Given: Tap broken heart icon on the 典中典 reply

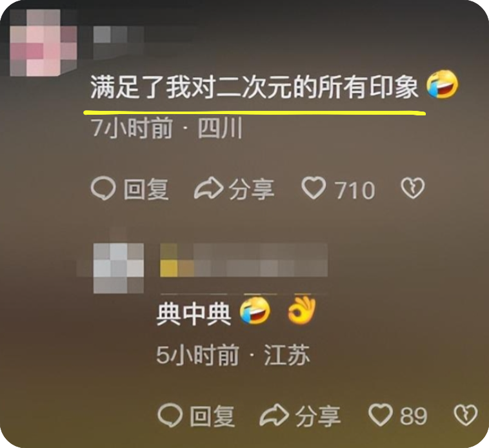Looking at the screenshot, I should pyautogui.click(x=465, y=415).
